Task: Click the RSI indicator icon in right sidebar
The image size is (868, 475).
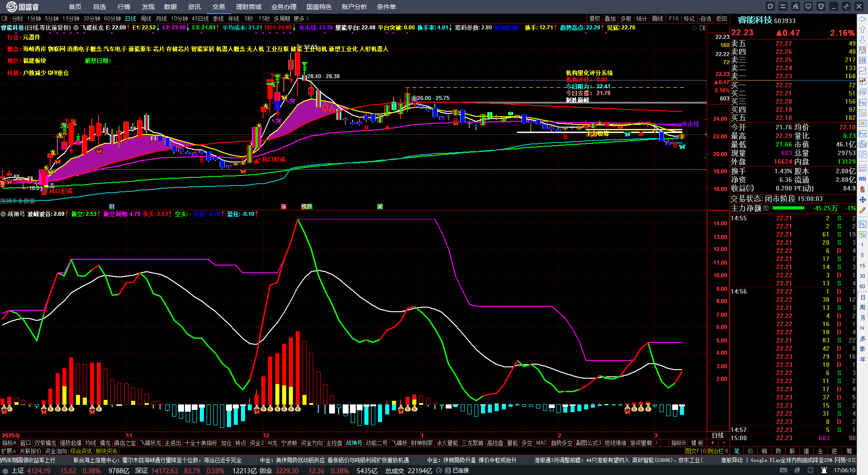Action: click(863, 179)
